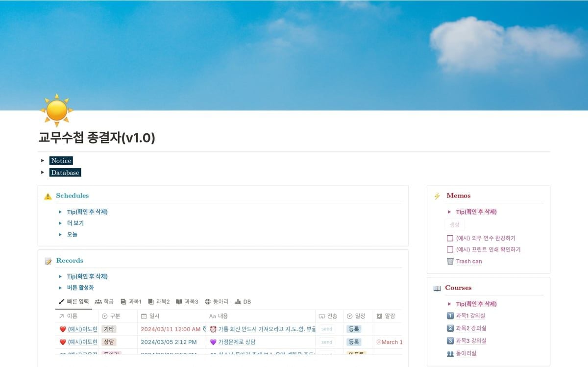
Task: Expand Tip(확인 후 삭제) under Records
Action: tap(60, 277)
